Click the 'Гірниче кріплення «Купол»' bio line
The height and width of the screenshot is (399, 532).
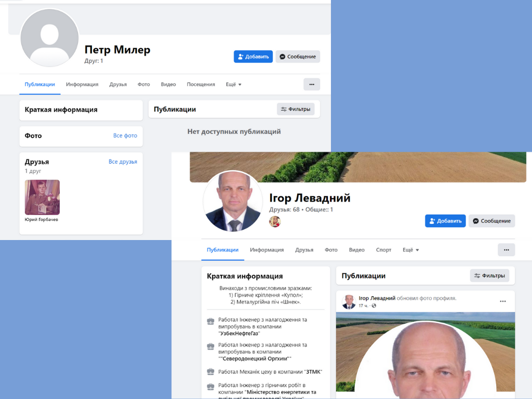click(265, 295)
